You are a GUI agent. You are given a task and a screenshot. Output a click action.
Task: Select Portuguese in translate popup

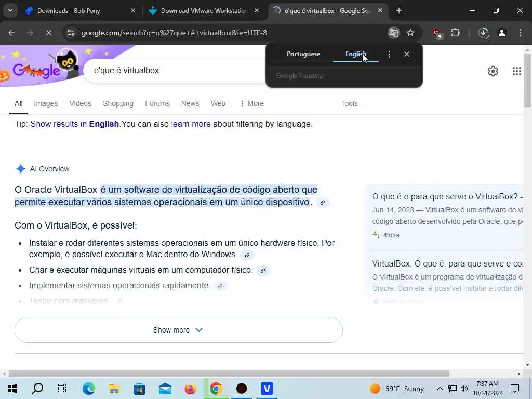pyautogui.click(x=303, y=54)
